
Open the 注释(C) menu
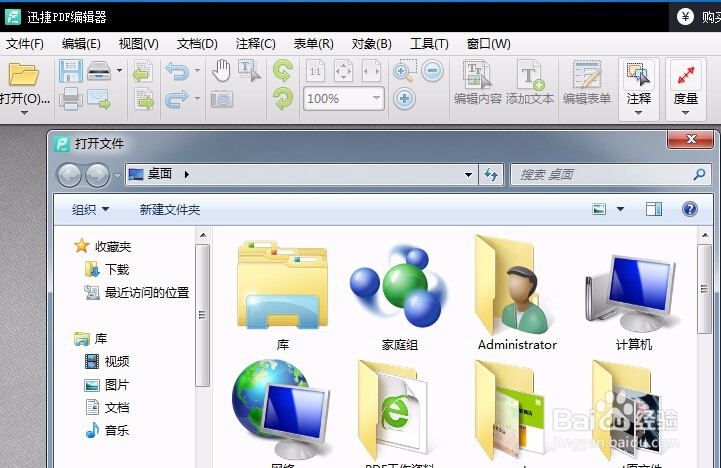[x=255, y=44]
